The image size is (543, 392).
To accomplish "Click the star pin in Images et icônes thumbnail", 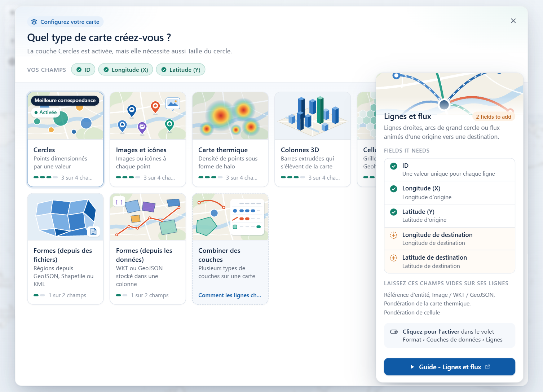I will click(155, 107).
